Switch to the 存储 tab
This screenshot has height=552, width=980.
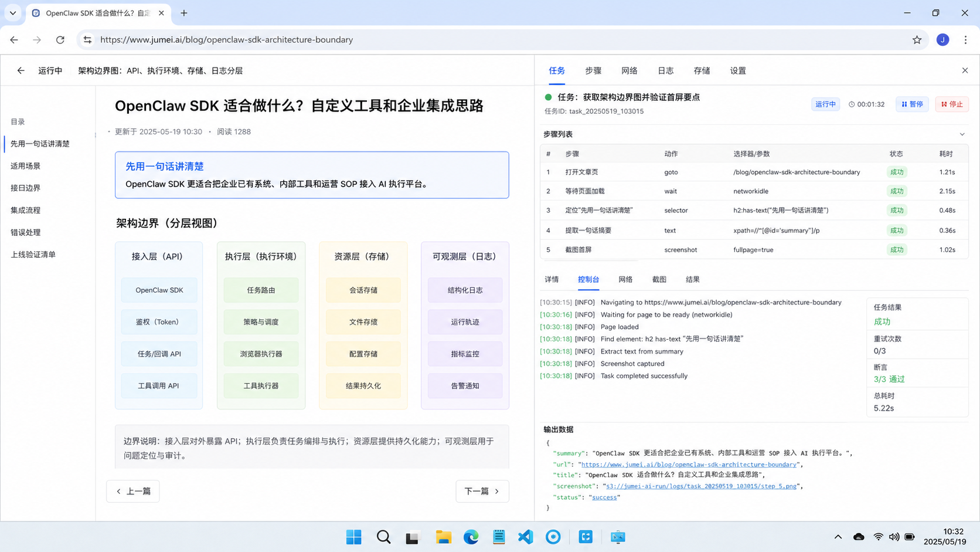[702, 70]
